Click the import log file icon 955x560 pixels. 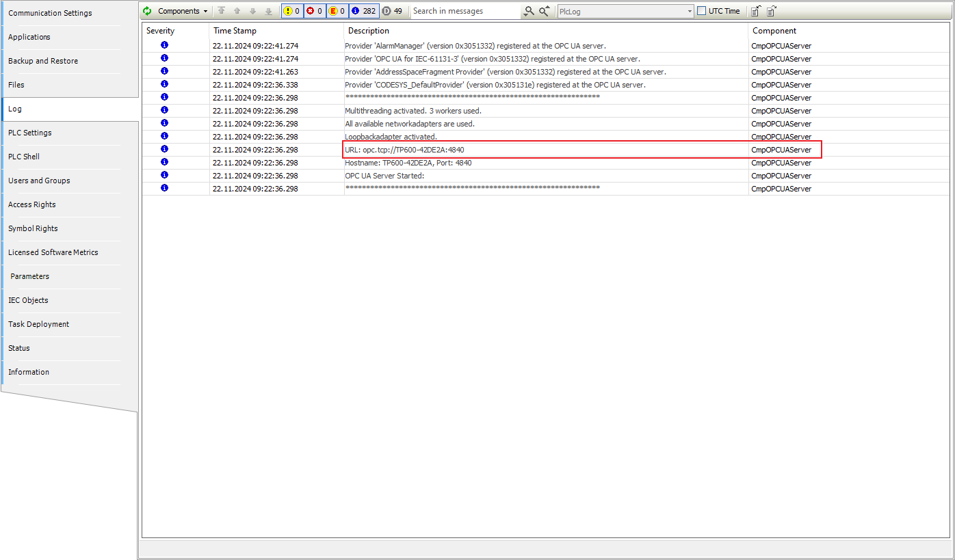tap(772, 11)
